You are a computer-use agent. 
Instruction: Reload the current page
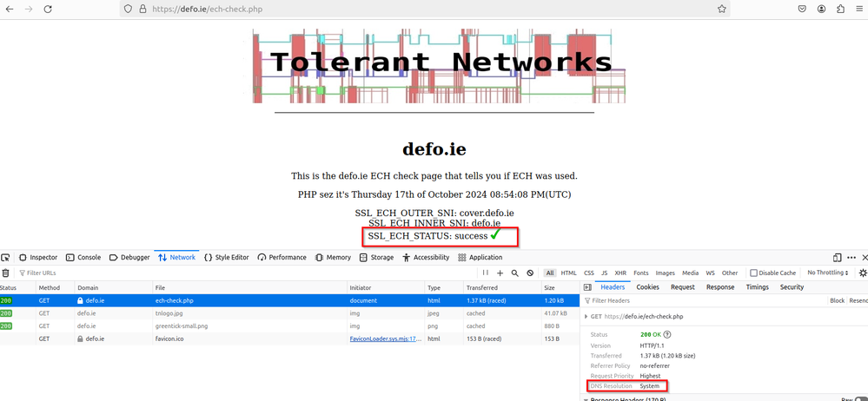[48, 9]
